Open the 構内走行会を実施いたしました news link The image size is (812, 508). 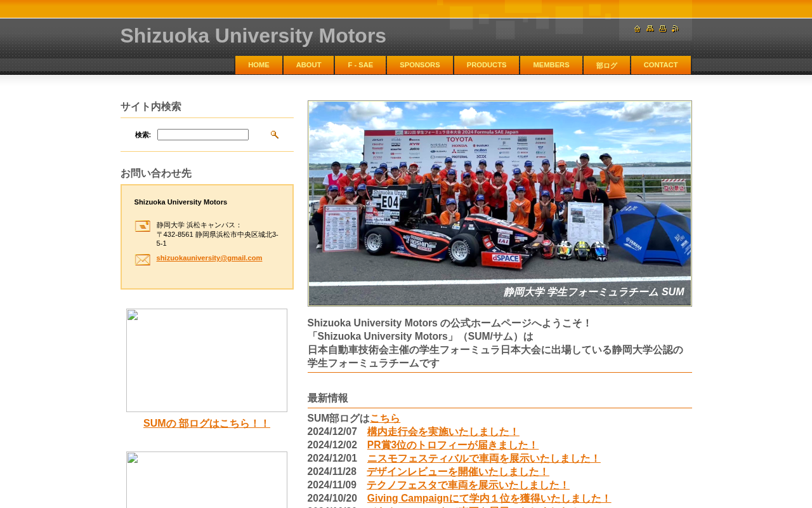443,432
